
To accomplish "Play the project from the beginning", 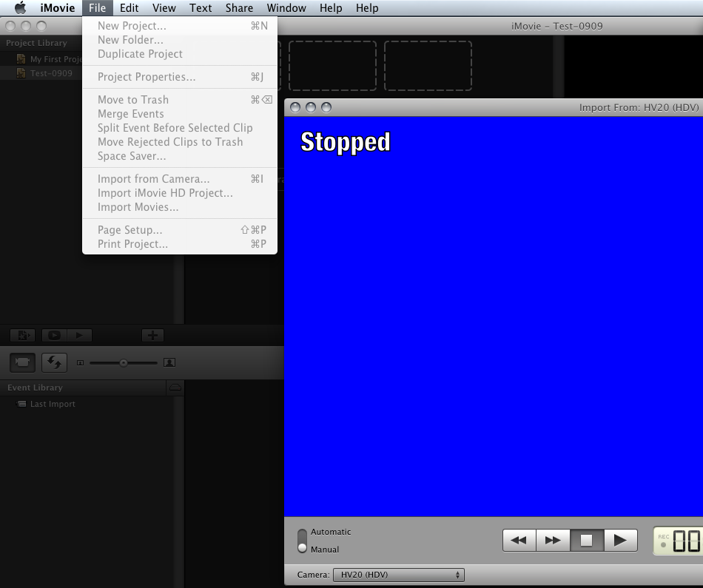I will click(x=79, y=335).
